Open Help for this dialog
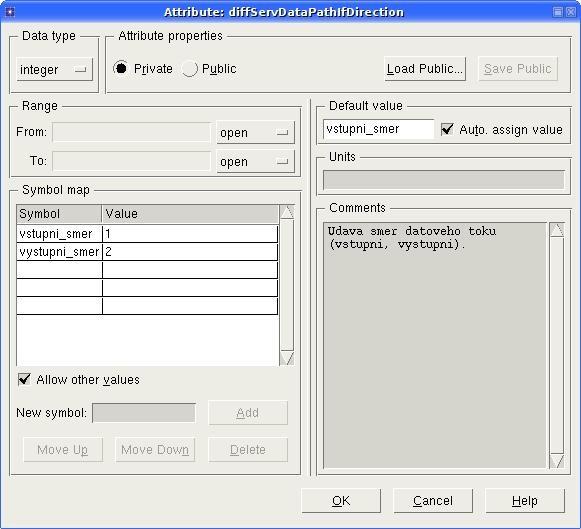This screenshot has width=581, height=529. pyautogui.click(x=525, y=501)
